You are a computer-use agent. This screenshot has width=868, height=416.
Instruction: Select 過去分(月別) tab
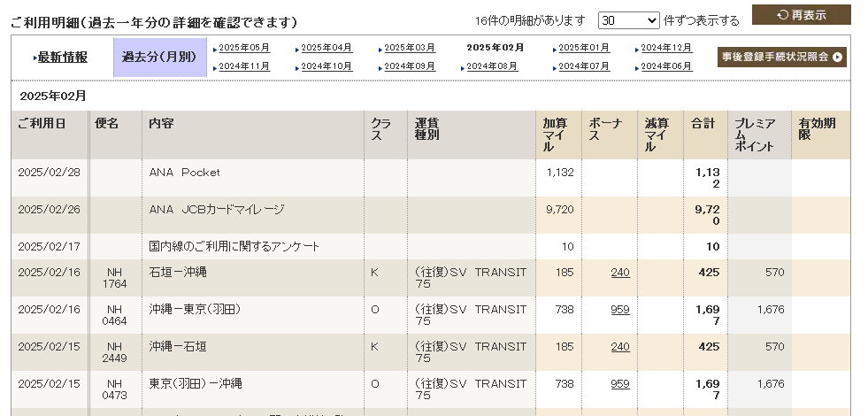point(159,57)
